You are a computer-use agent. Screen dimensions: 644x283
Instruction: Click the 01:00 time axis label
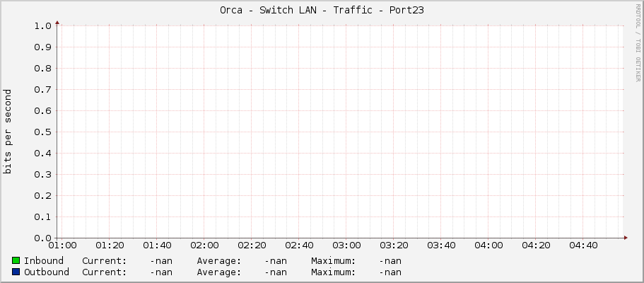click(62, 246)
